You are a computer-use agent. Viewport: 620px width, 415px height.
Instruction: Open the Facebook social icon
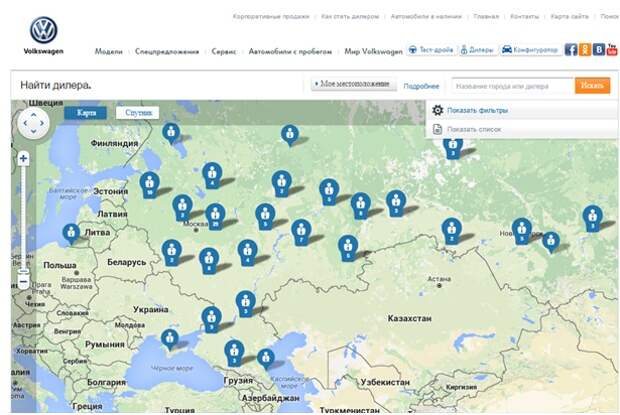click(x=570, y=49)
